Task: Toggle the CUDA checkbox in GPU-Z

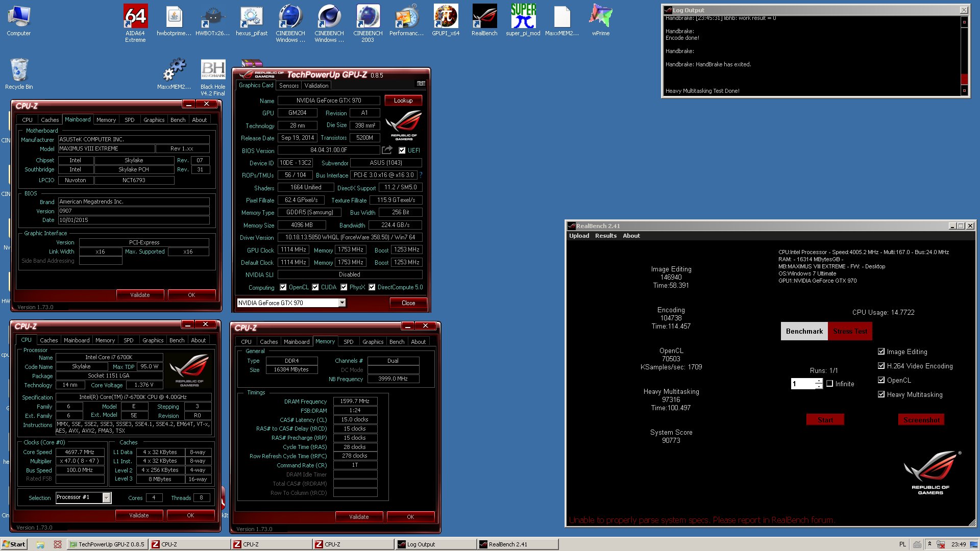Action: 315,287
